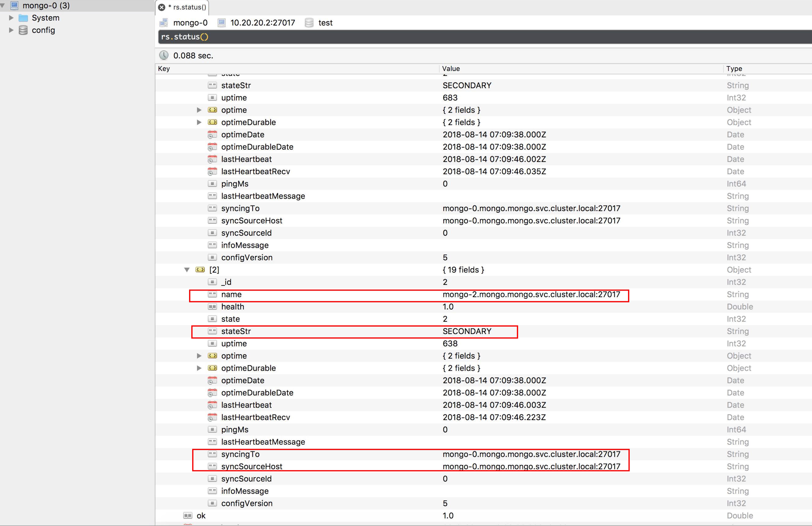Viewport: 812px width, 526px height.
Task: Select configVersion row under member [2]
Action: (x=483, y=503)
